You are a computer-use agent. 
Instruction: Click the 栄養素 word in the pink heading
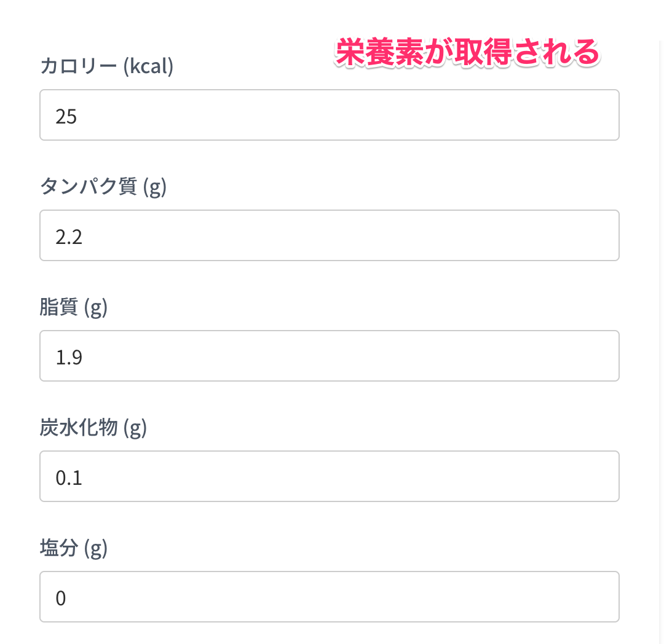click(379, 52)
